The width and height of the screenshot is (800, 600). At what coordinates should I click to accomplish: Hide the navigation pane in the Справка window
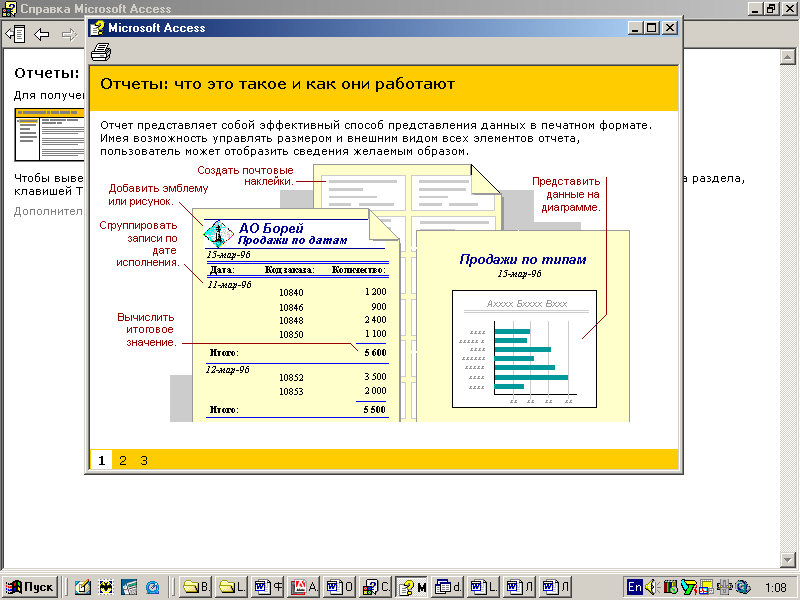(x=15, y=34)
